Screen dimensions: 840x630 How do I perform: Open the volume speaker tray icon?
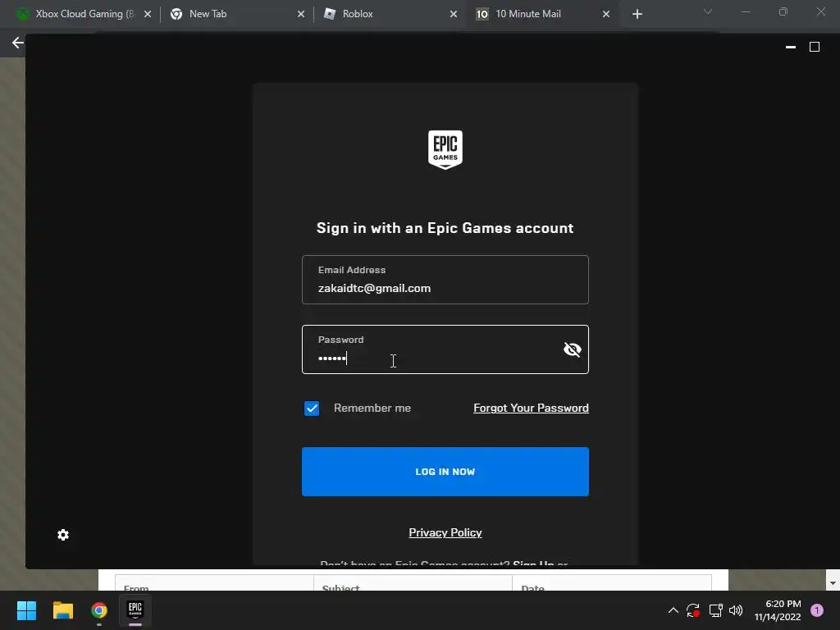[736, 610]
